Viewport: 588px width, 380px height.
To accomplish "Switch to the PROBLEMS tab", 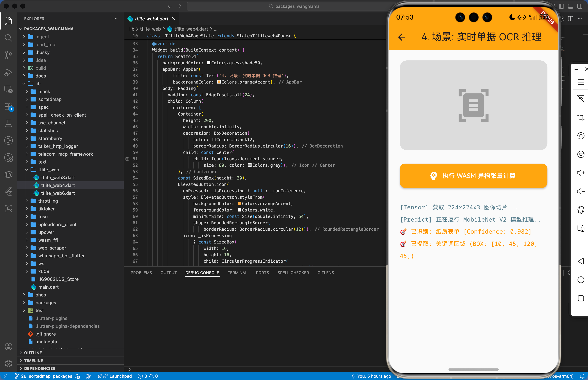I will (x=141, y=273).
